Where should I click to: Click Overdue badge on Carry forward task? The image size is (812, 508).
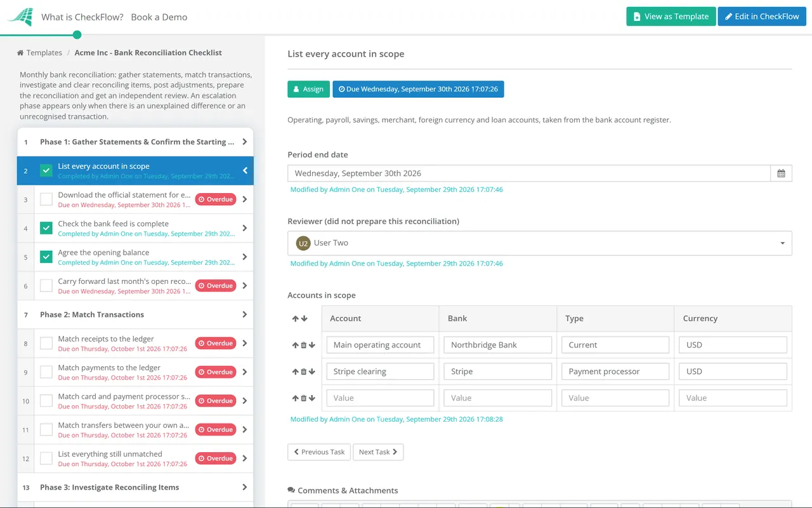point(216,286)
